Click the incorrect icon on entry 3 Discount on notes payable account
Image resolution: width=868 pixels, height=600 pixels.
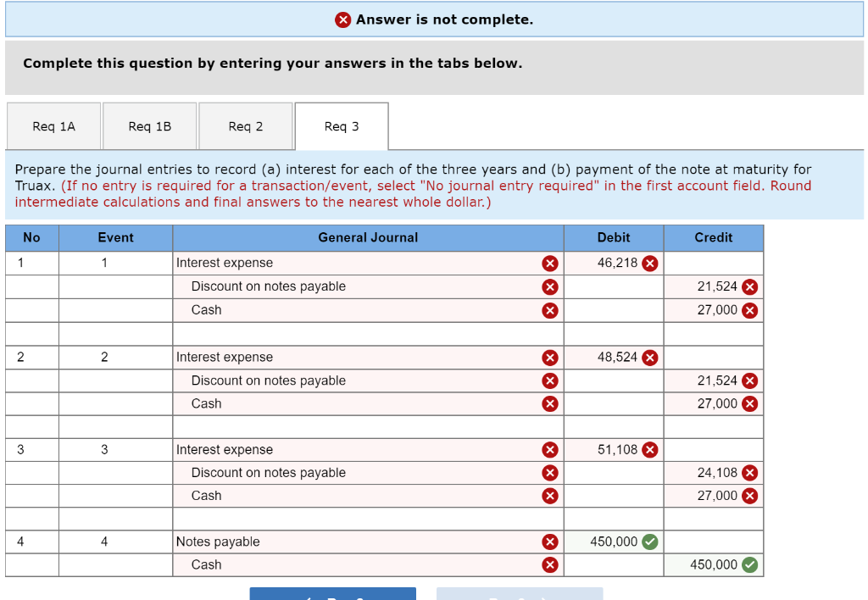(549, 473)
